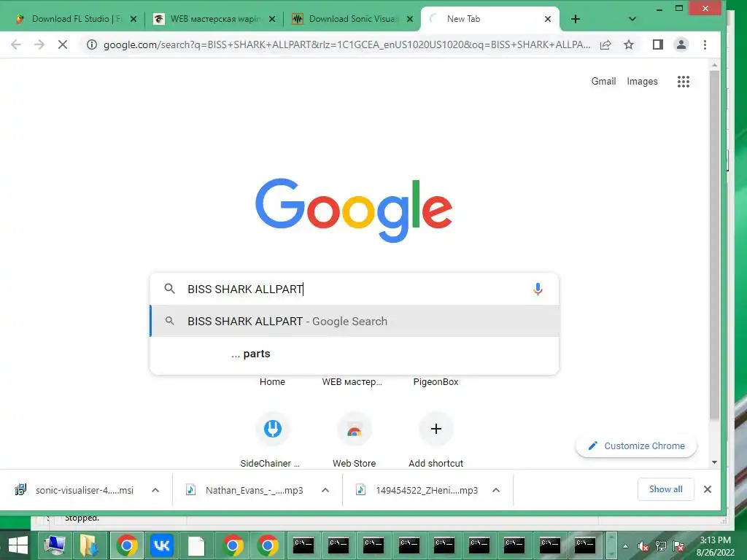Viewport: 747px width, 560px height.
Task: Switch to WEB мастерская tab
Action: click(x=214, y=19)
